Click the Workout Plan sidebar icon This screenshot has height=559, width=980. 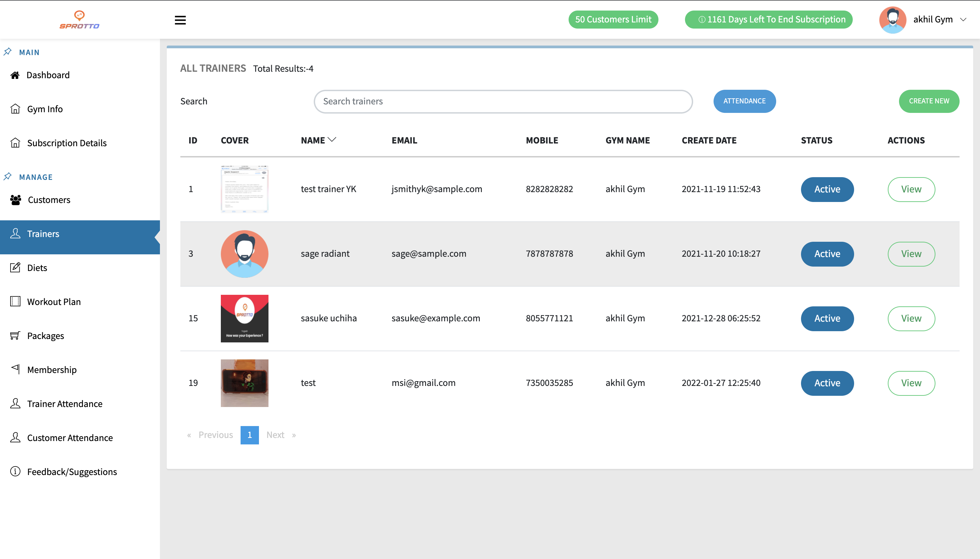pos(15,301)
